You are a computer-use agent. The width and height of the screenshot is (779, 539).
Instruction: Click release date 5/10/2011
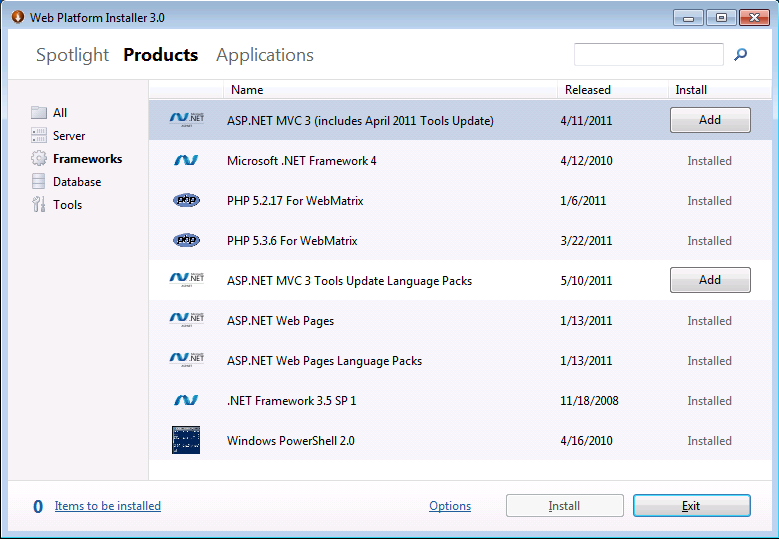(x=586, y=281)
